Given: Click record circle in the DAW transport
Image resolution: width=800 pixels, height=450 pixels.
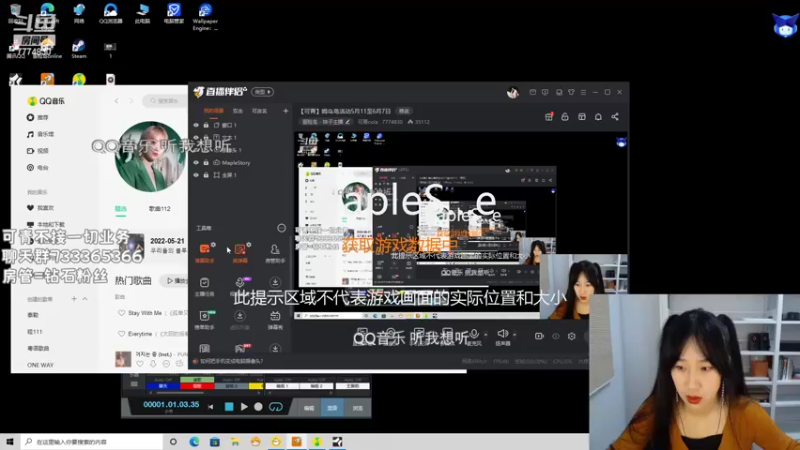Looking at the screenshot, I should pos(258,407).
